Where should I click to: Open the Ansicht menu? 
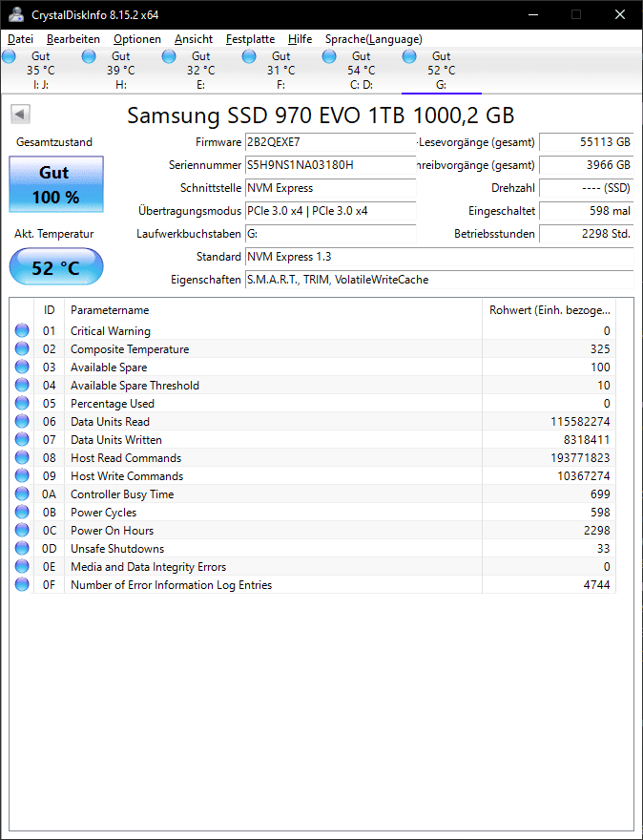coord(194,39)
